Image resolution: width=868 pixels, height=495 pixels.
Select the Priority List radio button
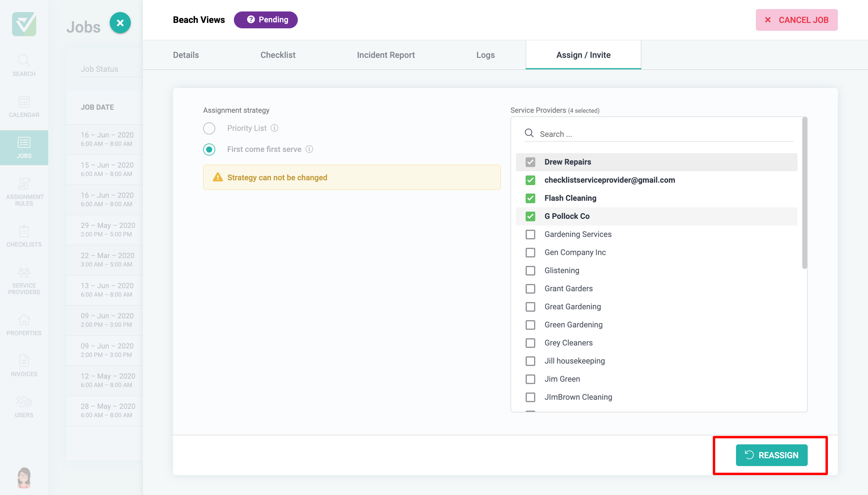209,128
